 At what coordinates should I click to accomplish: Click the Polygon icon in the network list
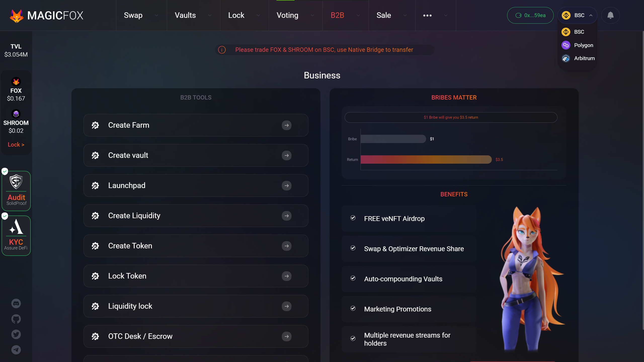coord(566,45)
